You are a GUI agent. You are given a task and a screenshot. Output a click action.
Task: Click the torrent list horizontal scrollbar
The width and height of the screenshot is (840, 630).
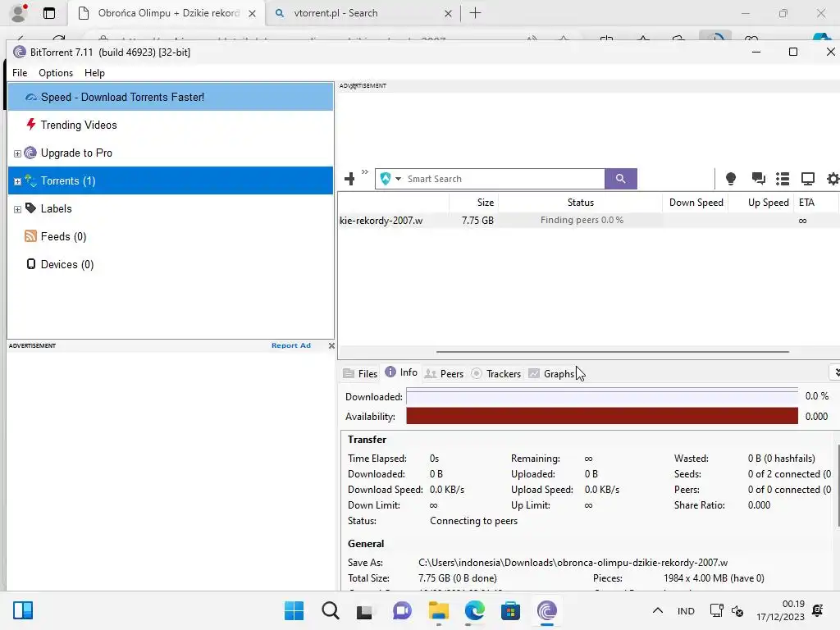612,352
